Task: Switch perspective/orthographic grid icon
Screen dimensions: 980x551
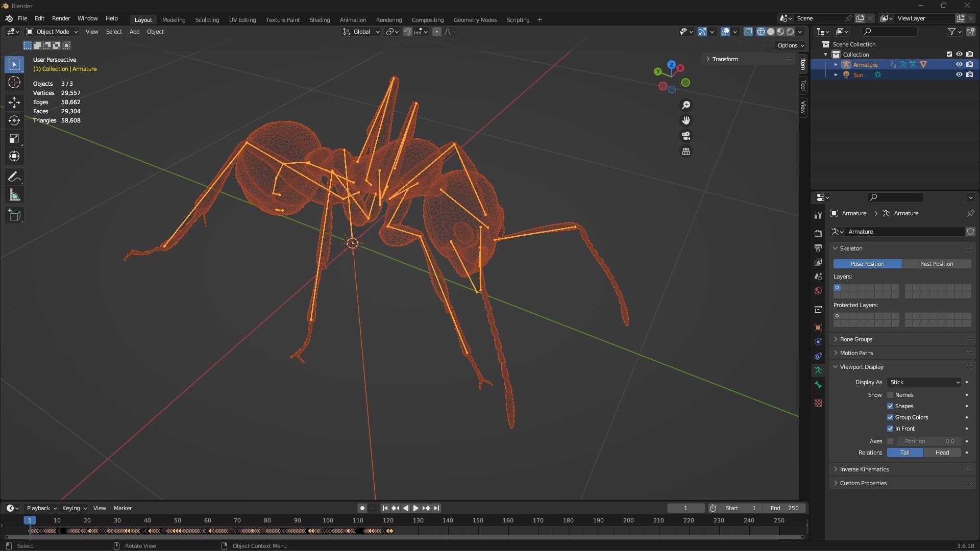Action: click(x=686, y=152)
